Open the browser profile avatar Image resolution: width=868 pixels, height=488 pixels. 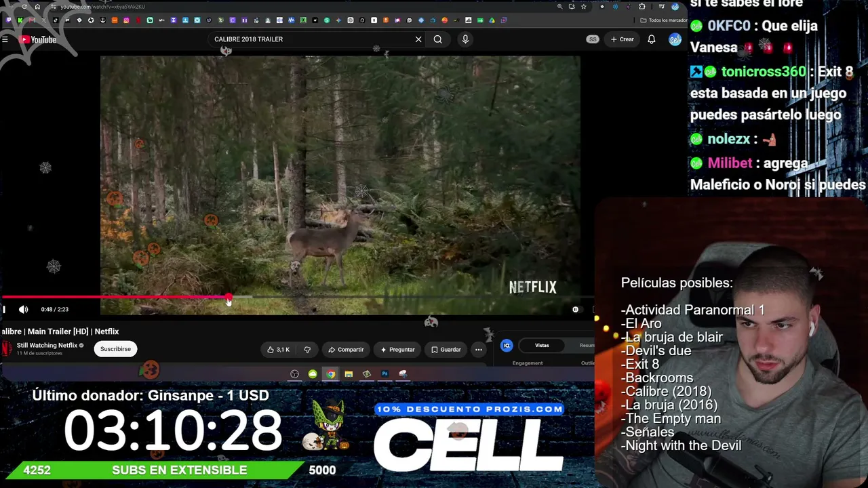click(675, 7)
